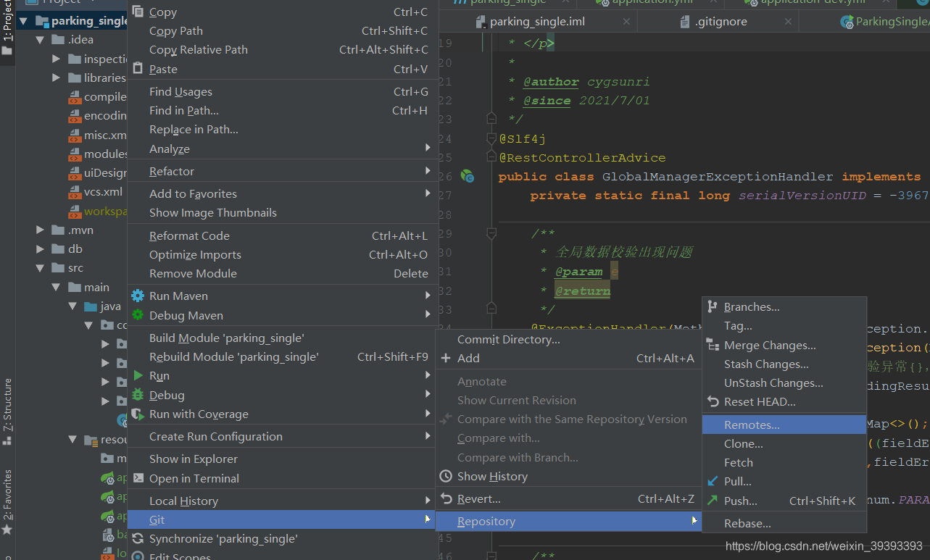Choose Commit Directory... entry
This screenshot has height=560, width=930.
[568, 339]
